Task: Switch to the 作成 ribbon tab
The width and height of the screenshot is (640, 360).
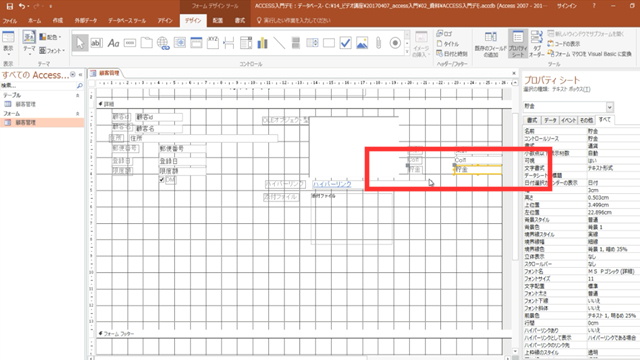Action: tap(58, 20)
